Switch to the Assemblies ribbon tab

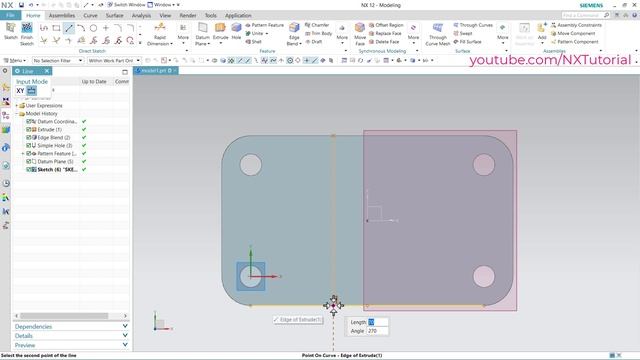click(62, 16)
